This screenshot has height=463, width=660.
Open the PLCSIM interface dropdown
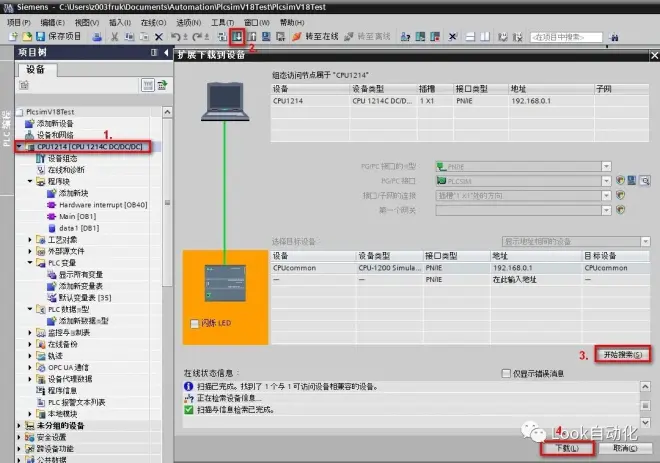point(606,181)
